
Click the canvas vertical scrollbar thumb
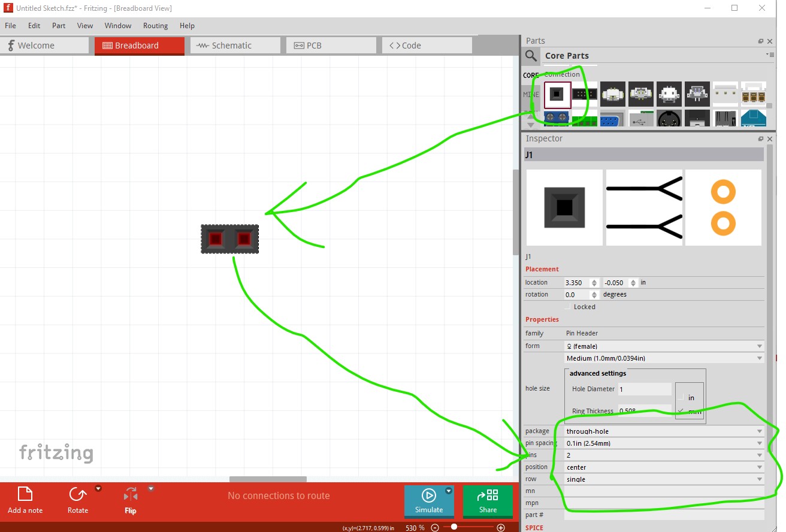click(x=515, y=212)
